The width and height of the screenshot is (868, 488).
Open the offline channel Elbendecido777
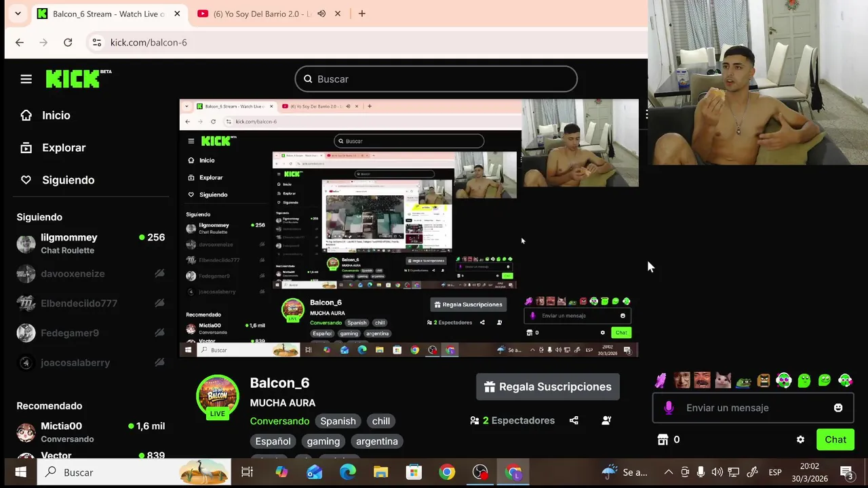pyautogui.click(x=91, y=303)
